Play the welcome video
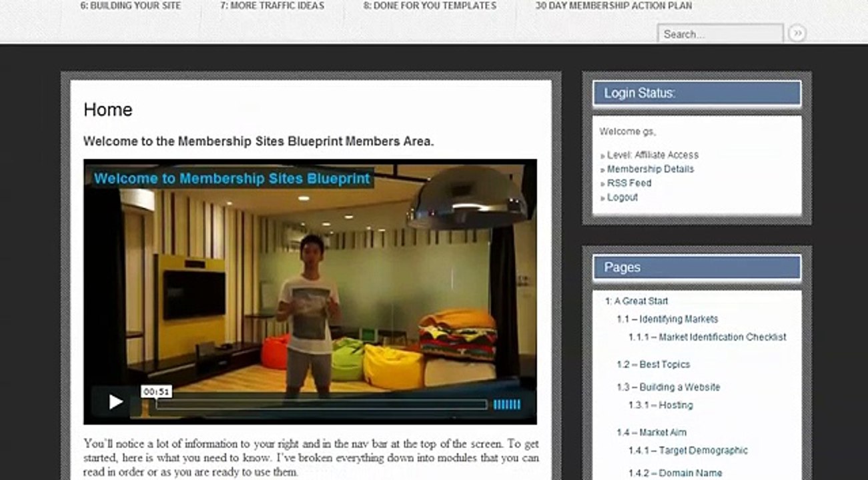This screenshot has height=480, width=868. pyautogui.click(x=116, y=401)
